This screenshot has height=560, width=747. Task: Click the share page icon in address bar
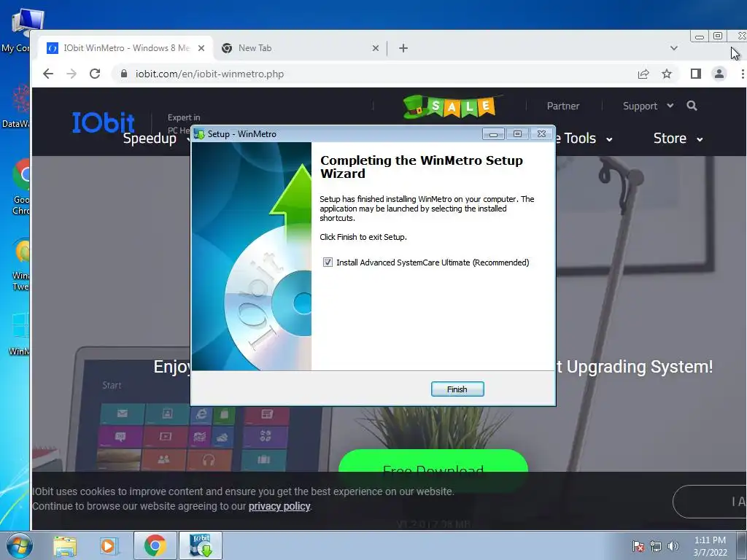tap(643, 74)
